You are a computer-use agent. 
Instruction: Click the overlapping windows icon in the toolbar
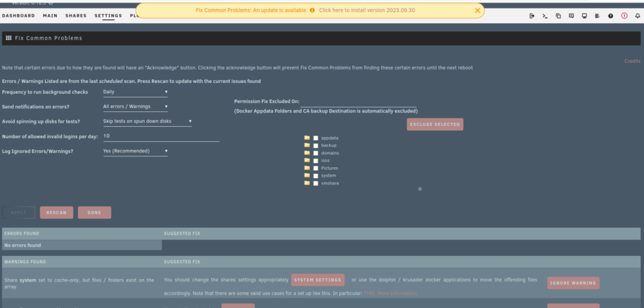558,16
